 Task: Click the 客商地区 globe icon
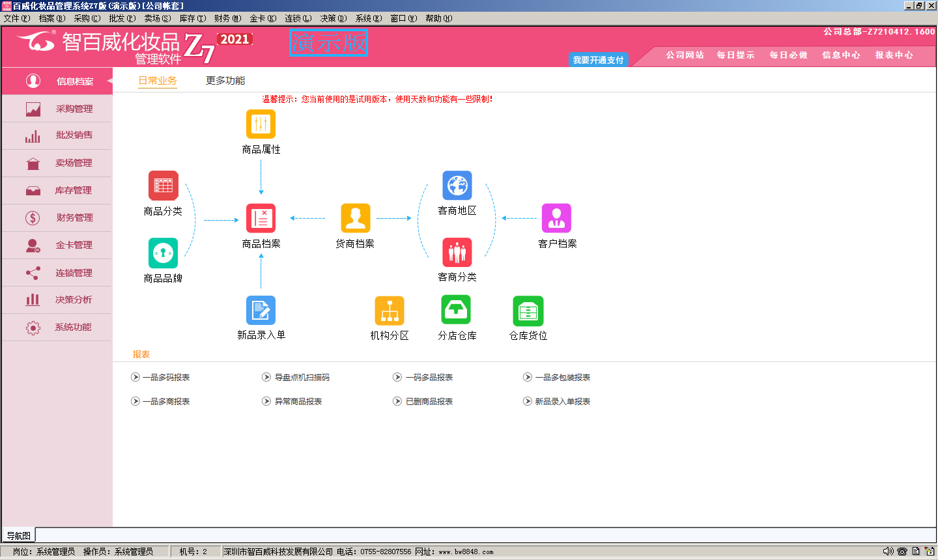tap(457, 186)
